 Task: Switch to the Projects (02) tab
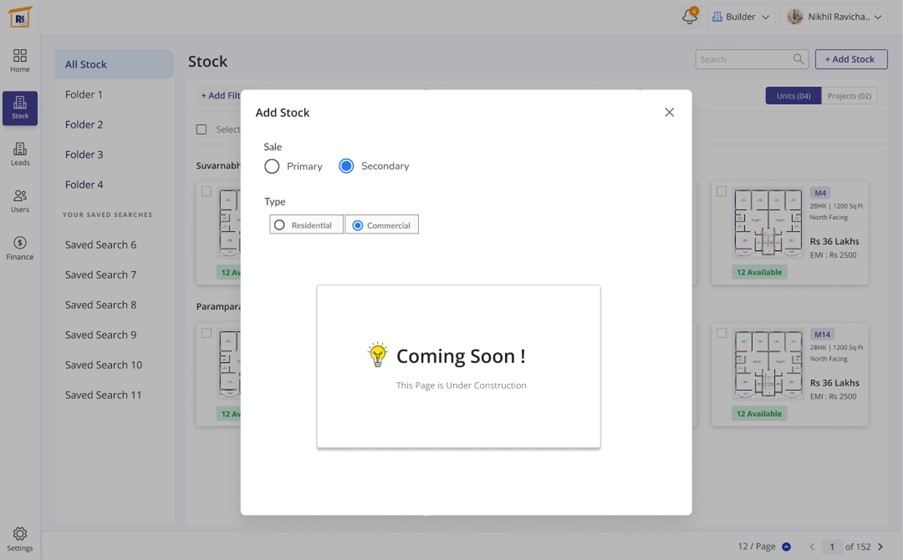[x=849, y=96]
